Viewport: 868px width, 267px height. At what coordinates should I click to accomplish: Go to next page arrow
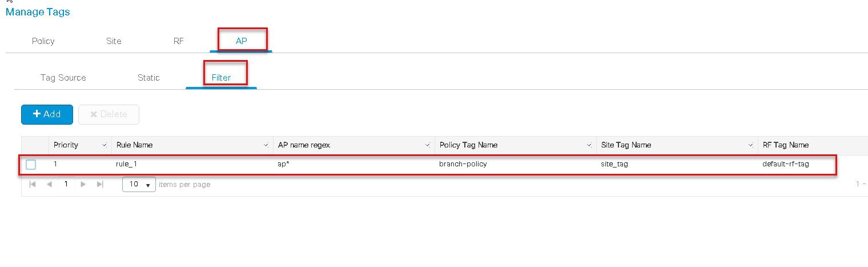(83, 184)
